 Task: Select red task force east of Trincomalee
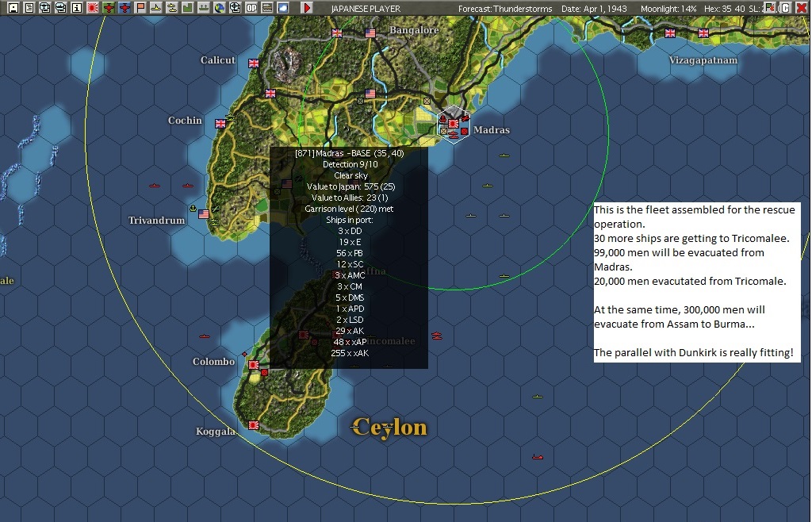pos(437,336)
